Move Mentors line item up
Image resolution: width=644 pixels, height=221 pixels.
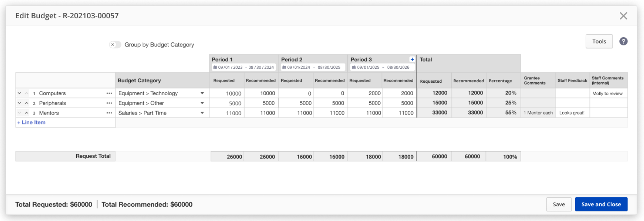point(27,113)
